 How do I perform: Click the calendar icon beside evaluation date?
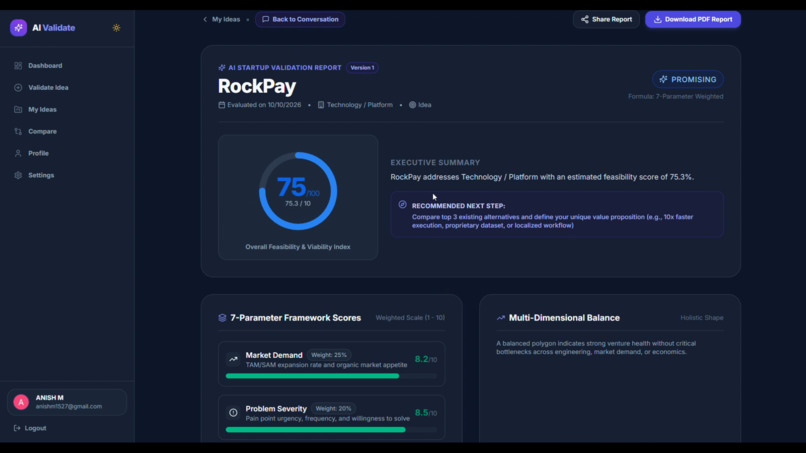click(222, 105)
